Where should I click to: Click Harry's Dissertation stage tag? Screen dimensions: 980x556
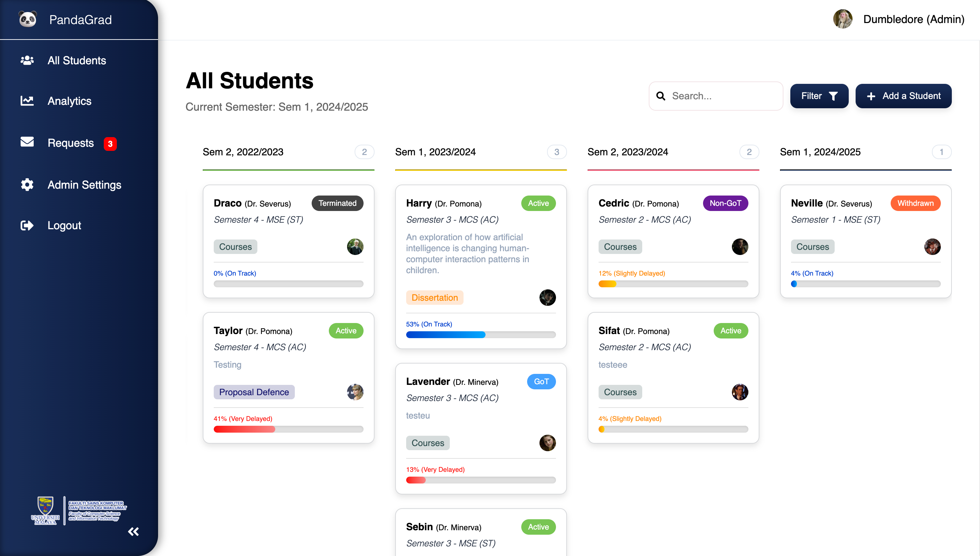pyautogui.click(x=434, y=298)
